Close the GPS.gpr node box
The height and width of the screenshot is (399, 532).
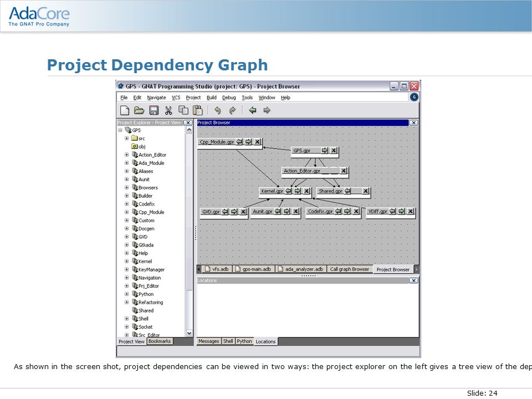coord(334,150)
